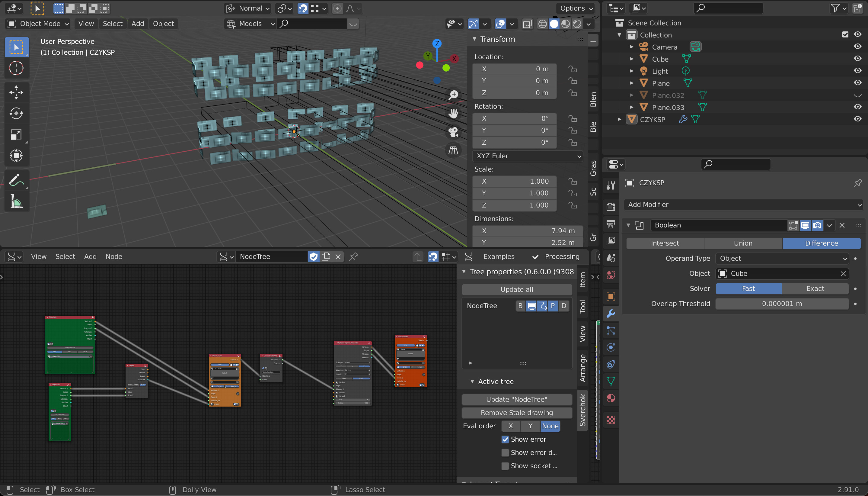The width and height of the screenshot is (868, 496).
Task: Click the Update all button
Action: 517,290
